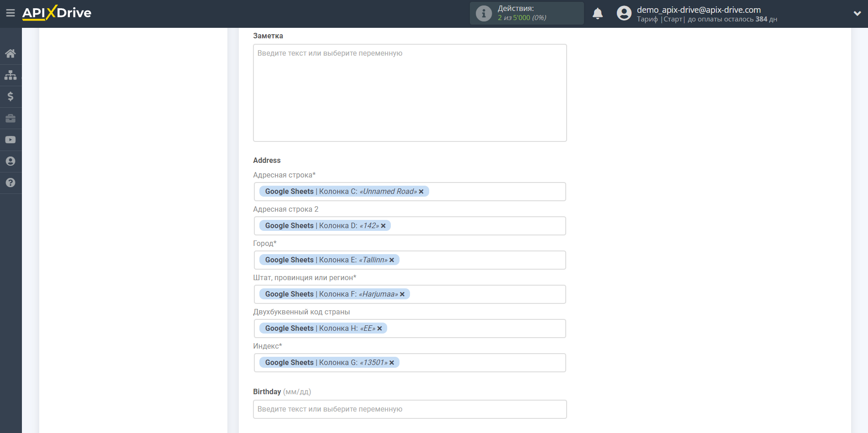
Task: Expand the account dropdown chevron
Action: (x=857, y=14)
